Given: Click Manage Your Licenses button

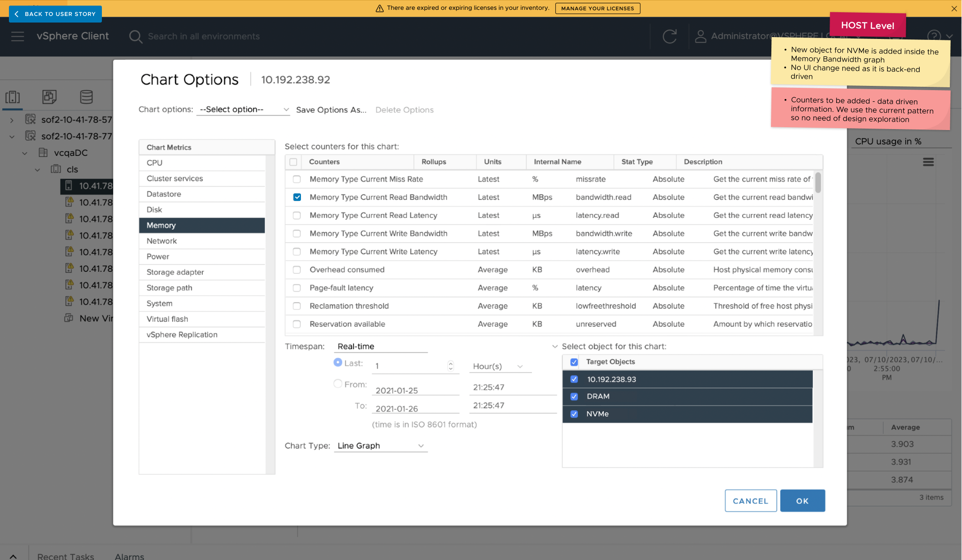Looking at the screenshot, I should click(x=597, y=8).
